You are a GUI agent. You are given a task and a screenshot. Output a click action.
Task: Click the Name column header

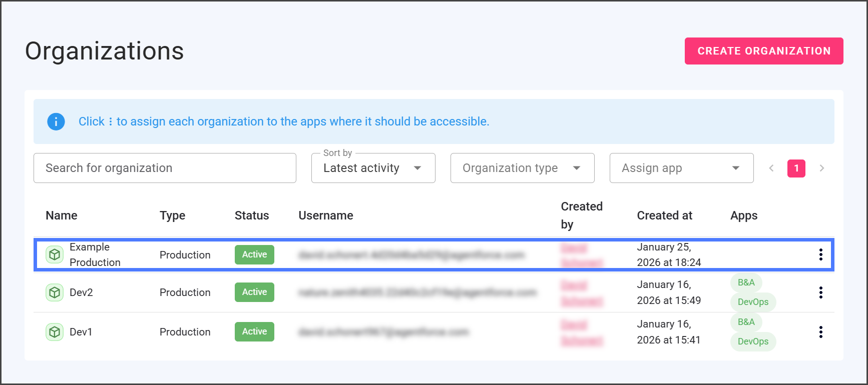62,215
